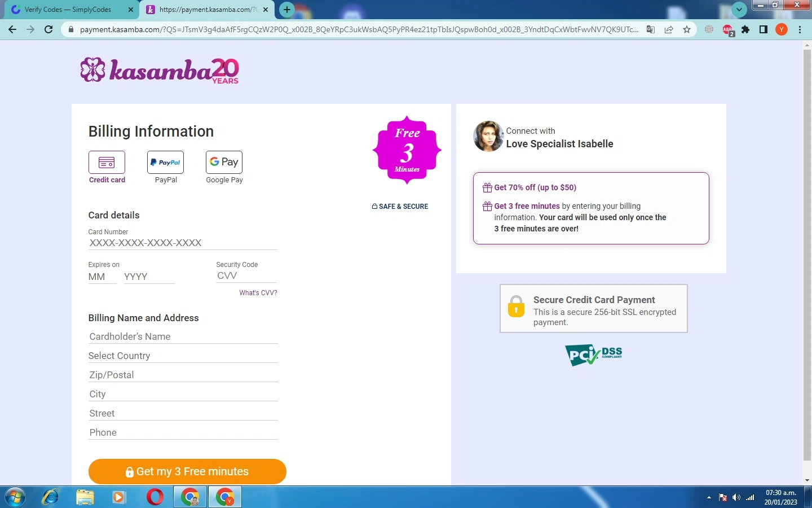Click the Kasamba 20 years logo
Viewport: 812px width, 508px height.
click(160, 71)
